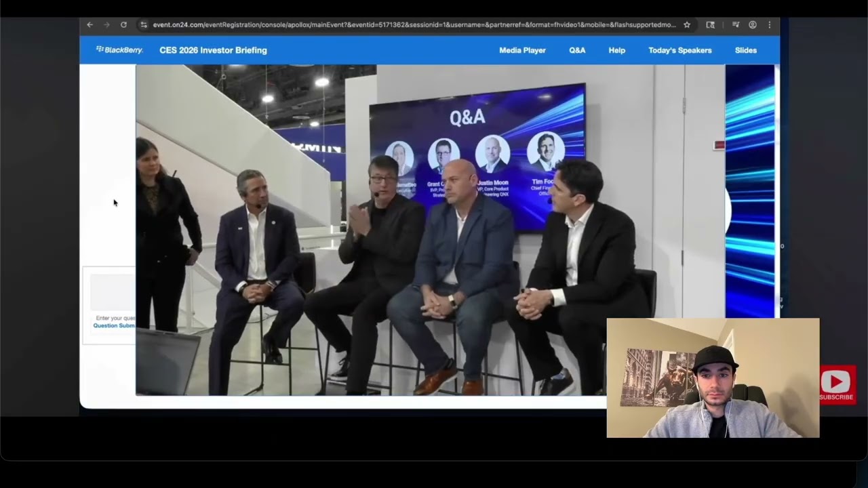Screen dimensions: 868x488
Task: Click the question entry box
Action: click(113, 292)
